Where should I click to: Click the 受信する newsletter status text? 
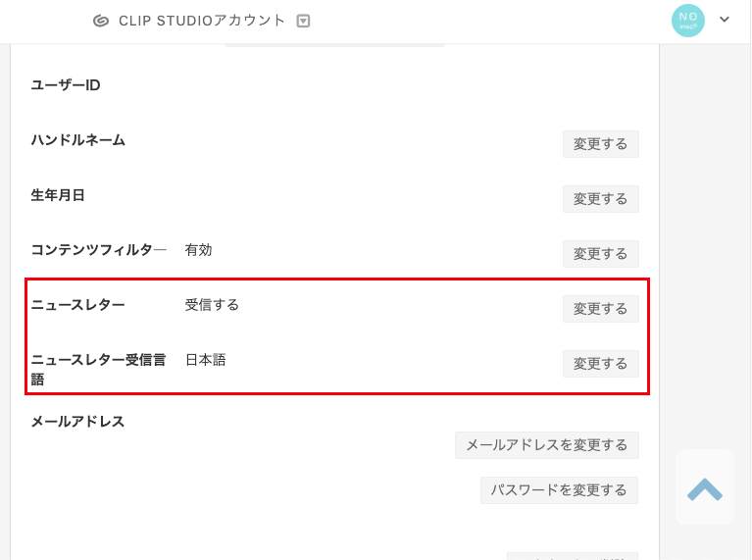[212, 305]
